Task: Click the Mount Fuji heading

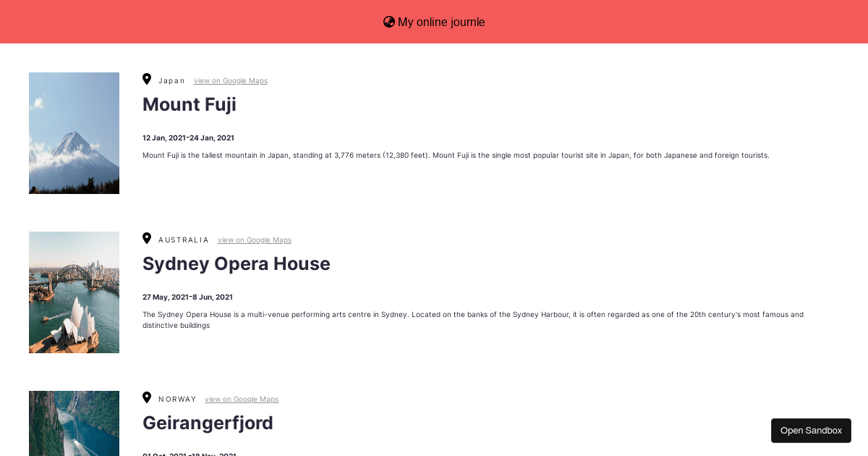Action: tap(189, 104)
